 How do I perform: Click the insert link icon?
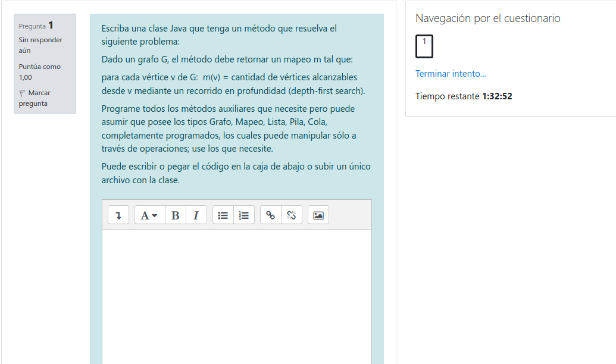(x=271, y=215)
